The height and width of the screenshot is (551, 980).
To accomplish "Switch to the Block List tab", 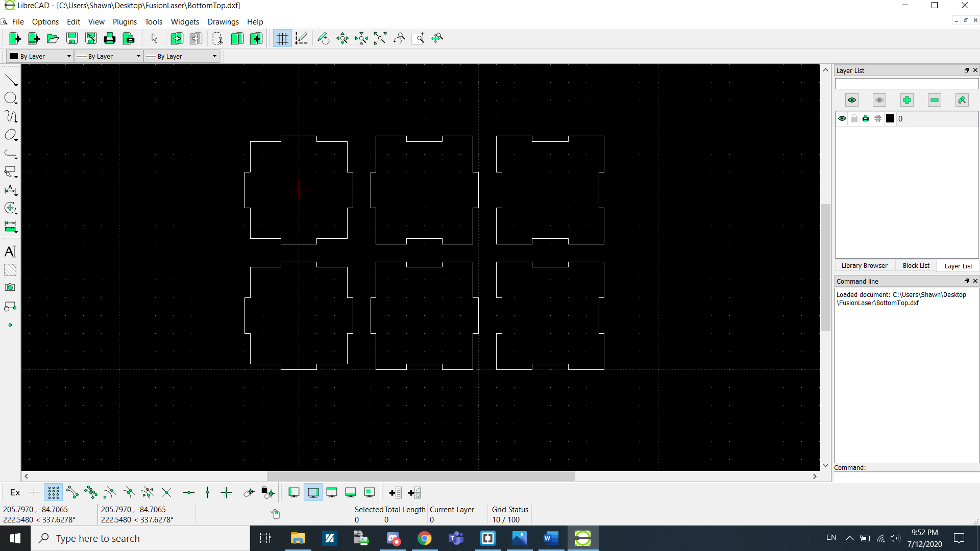I will coord(916,266).
